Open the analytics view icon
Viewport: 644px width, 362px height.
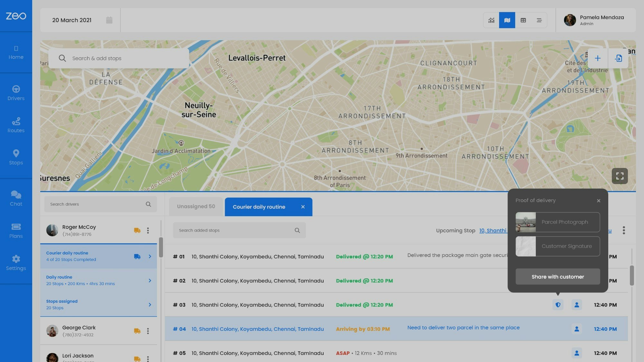[x=491, y=20]
